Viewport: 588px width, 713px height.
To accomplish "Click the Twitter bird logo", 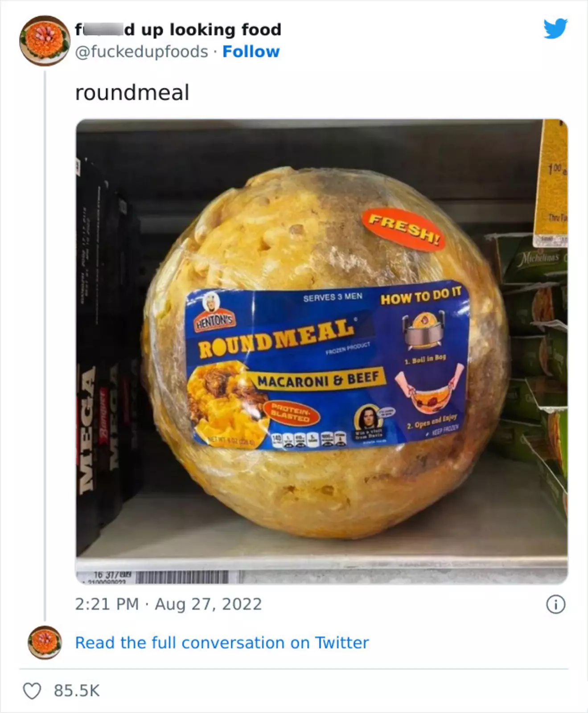I will coord(555,29).
